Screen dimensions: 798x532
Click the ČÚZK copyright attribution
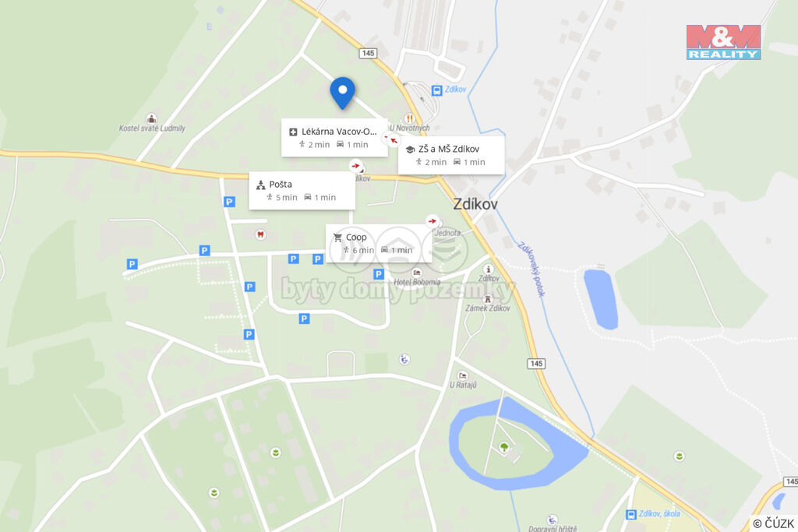click(773, 523)
